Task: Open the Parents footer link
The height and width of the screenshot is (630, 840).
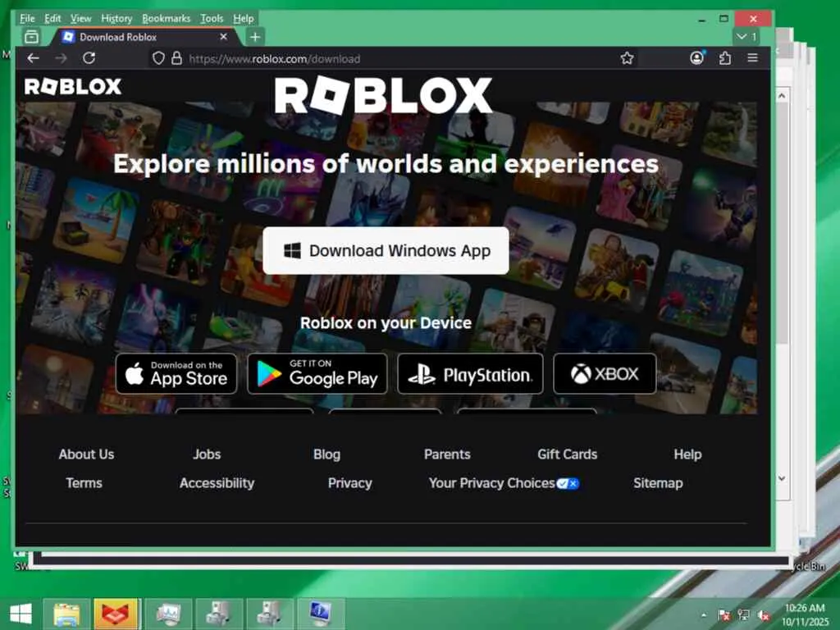Action: pos(447,454)
